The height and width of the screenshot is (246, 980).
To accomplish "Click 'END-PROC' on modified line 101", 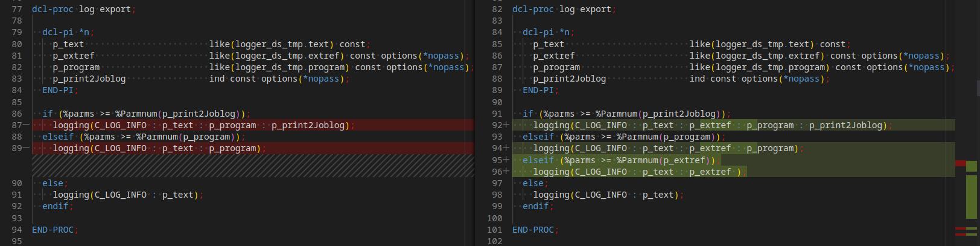I will point(533,230).
